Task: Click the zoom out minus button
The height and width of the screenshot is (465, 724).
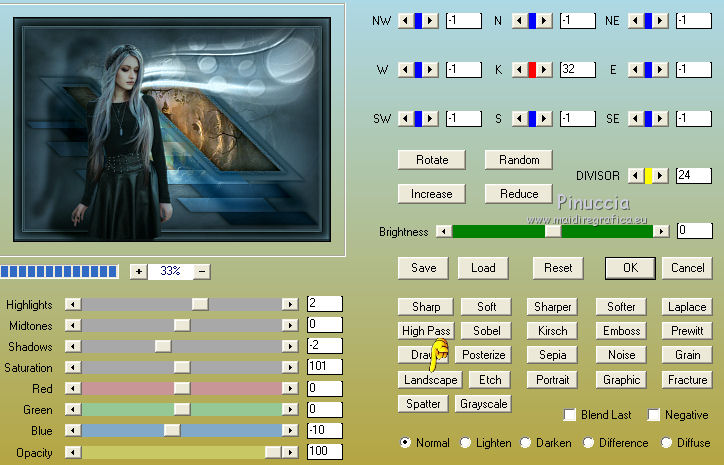Action: (202, 272)
